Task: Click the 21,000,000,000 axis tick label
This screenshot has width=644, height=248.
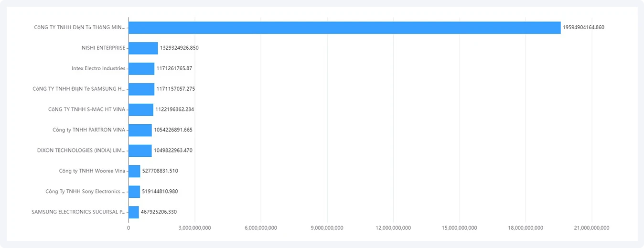Action: 591,228
